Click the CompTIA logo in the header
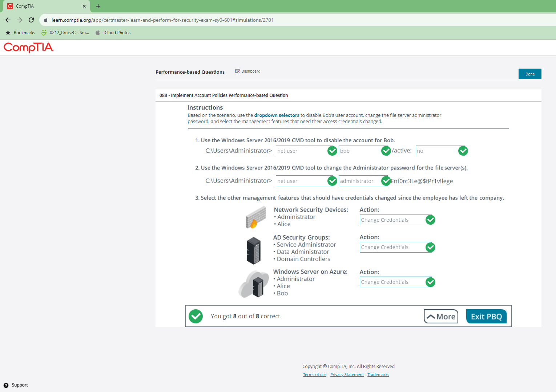The image size is (556, 392). [x=28, y=48]
